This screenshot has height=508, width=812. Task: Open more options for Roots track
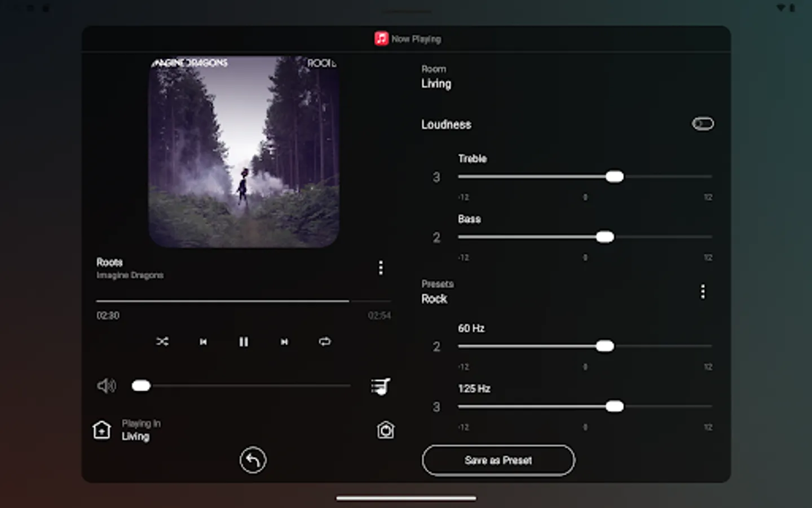(x=381, y=268)
